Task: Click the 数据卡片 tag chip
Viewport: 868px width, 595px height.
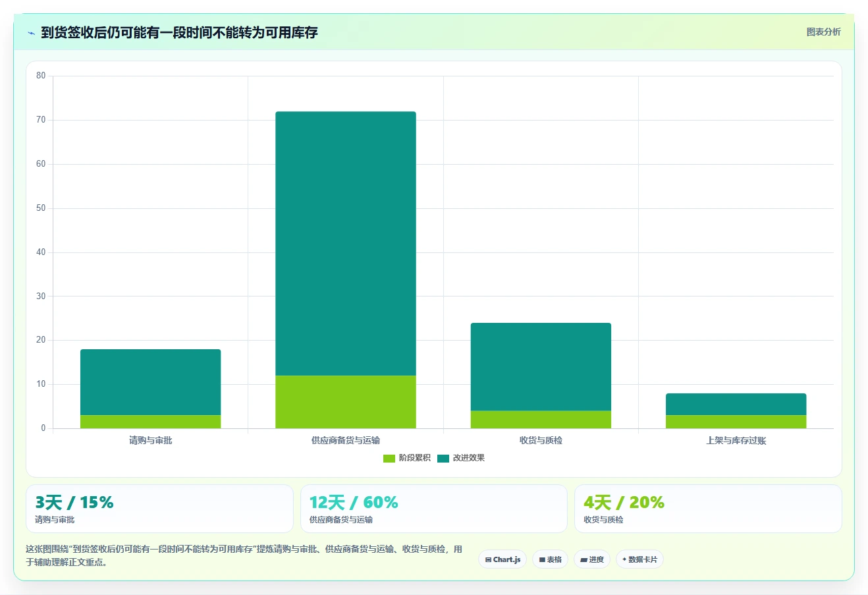Action: pyautogui.click(x=639, y=559)
